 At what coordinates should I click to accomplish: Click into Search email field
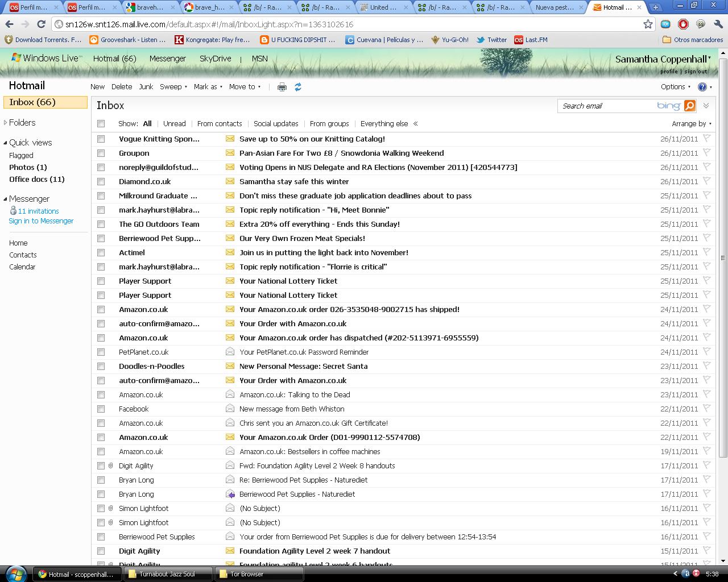609,106
